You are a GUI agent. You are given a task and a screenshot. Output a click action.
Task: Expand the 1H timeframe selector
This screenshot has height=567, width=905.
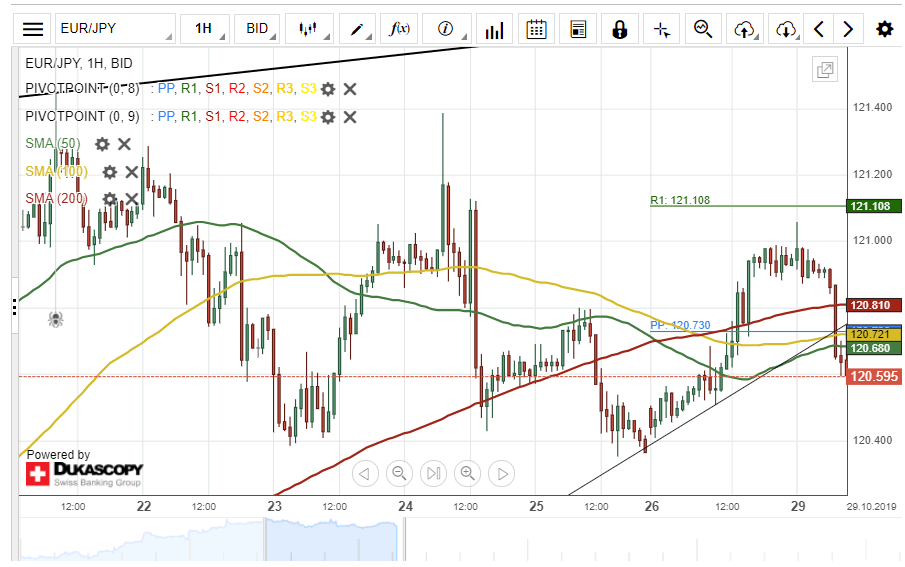(204, 29)
